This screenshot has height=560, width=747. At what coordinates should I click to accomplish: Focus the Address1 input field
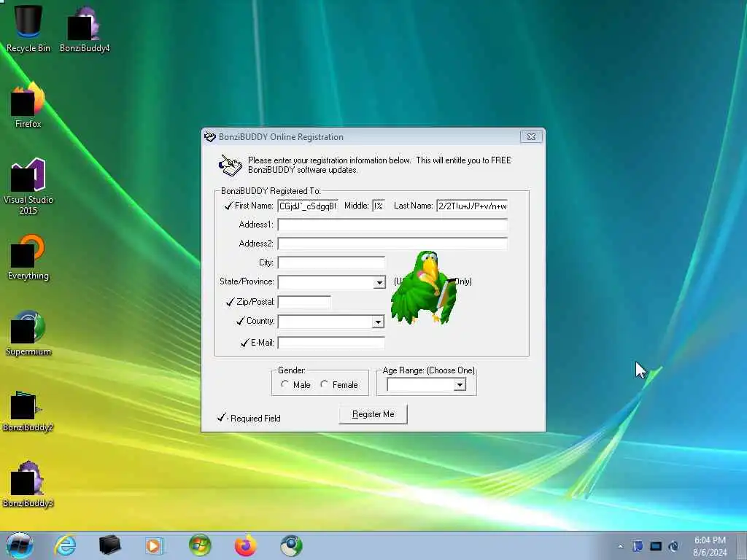point(392,225)
